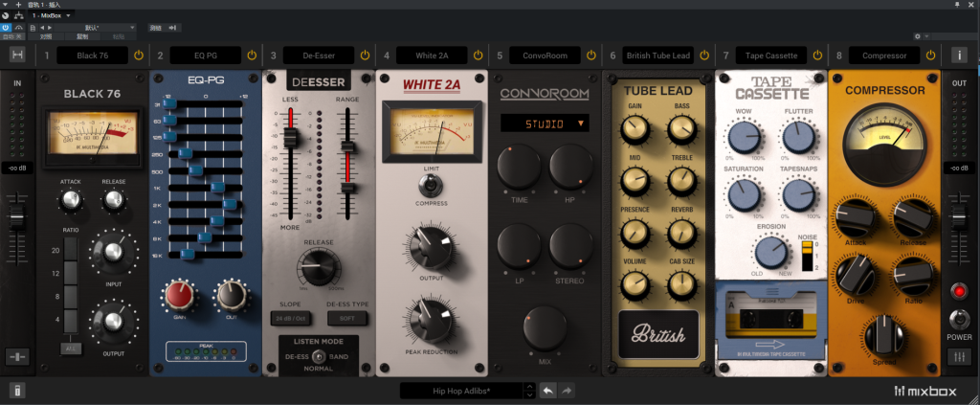
Task: Click the stereo link button below the IN fader
Action: [x=17, y=357]
